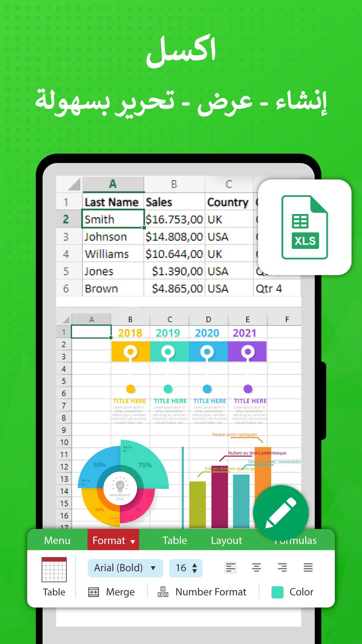Click the Number Format icon
This screenshot has height=644, width=362.
coord(163,592)
